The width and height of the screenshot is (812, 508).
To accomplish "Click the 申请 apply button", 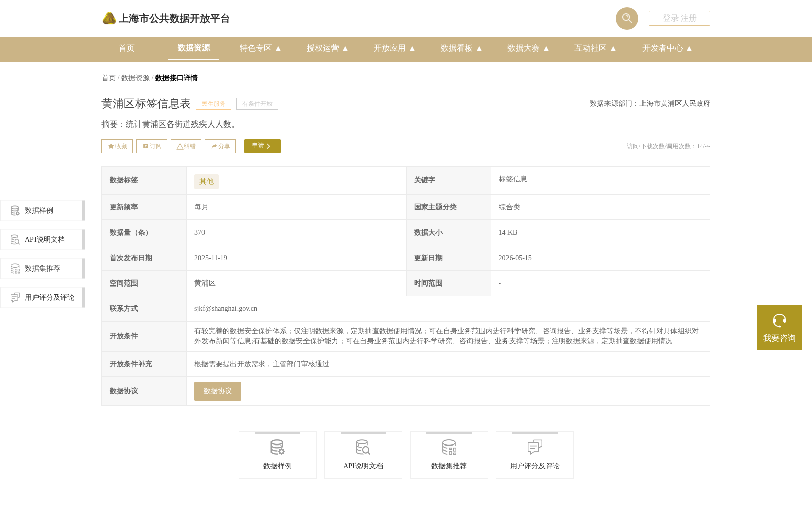I will (x=262, y=146).
